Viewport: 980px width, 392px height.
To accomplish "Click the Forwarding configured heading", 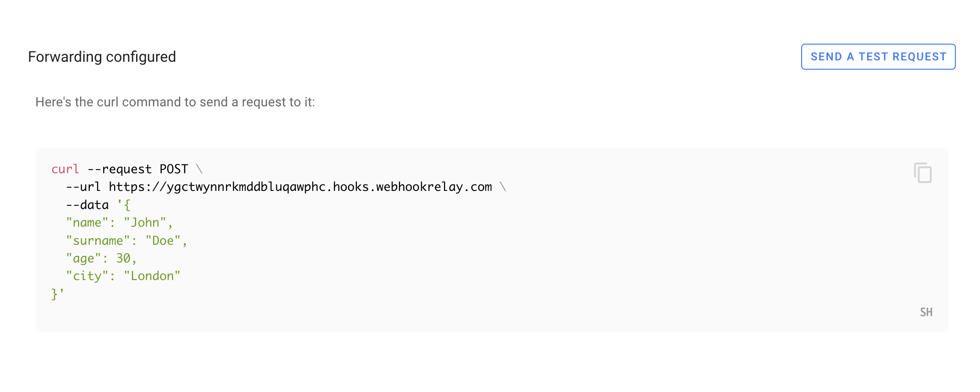I will [x=102, y=57].
